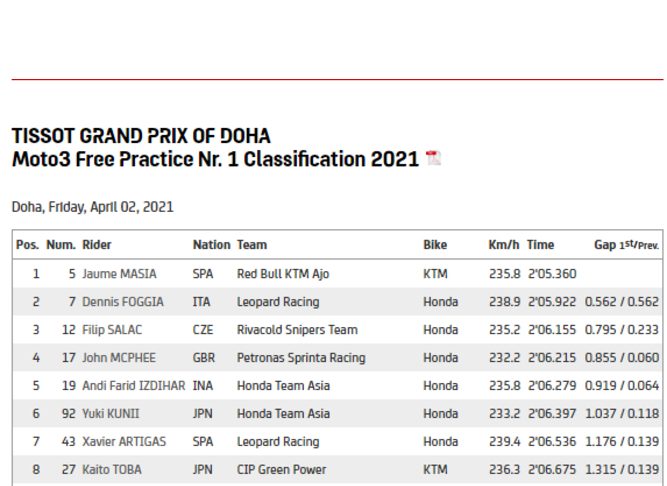Select rider John MCPHEE
This screenshot has height=486, width=667.
(x=119, y=358)
